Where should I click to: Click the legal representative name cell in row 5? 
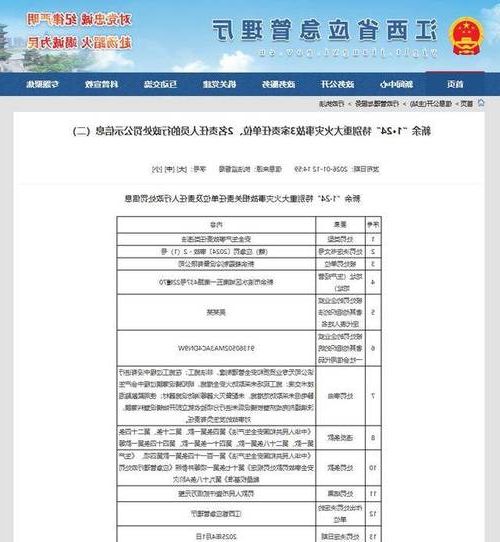(x=216, y=312)
